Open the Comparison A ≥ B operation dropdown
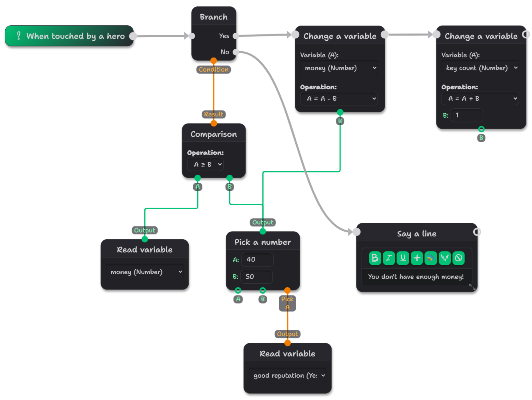532x400 pixels. coord(205,164)
